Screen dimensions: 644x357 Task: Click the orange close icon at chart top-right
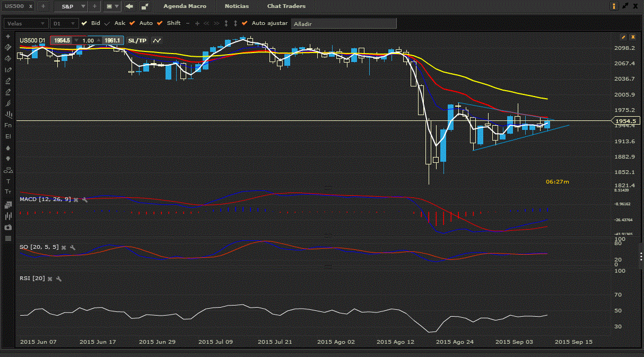pos(633,37)
